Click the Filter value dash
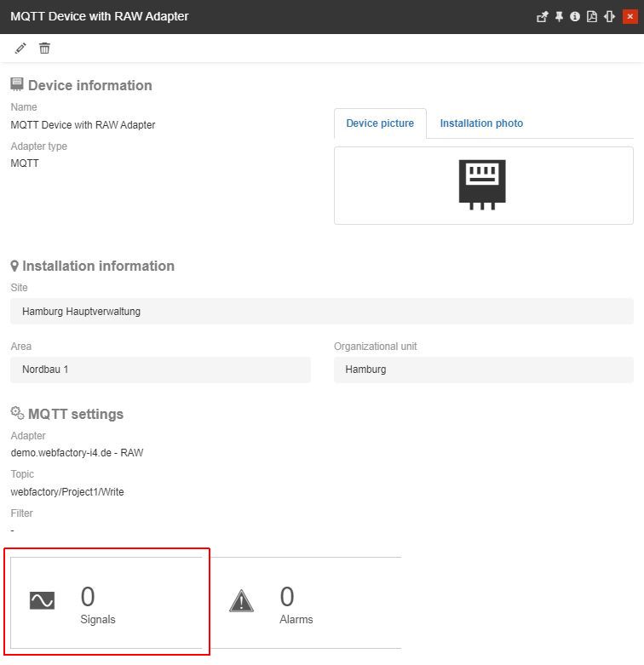The width and height of the screenshot is (644, 665). click(12, 530)
